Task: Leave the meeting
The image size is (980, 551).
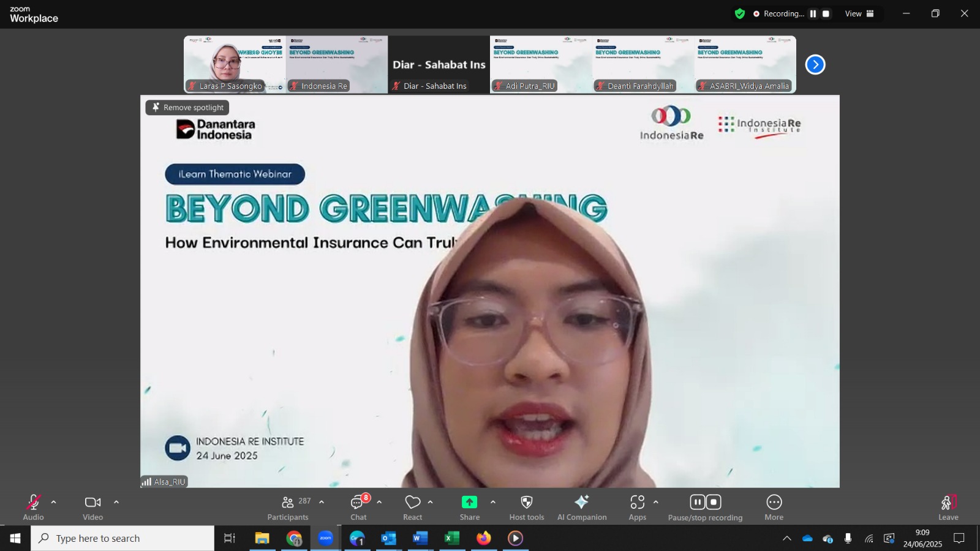Action: pyautogui.click(x=948, y=507)
